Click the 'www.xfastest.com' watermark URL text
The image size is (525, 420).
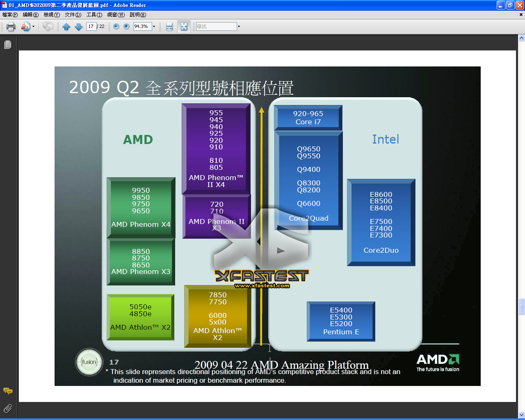[x=262, y=285]
